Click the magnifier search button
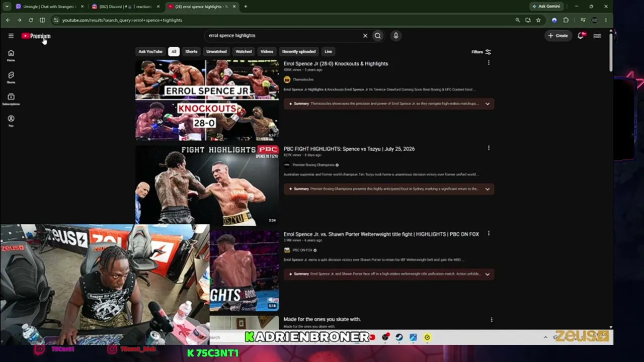The height and width of the screenshot is (362, 644). pos(378,36)
